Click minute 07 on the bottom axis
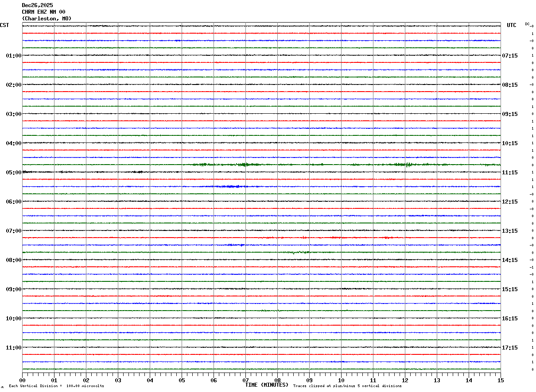This screenshot has width=536, height=392. click(245, 380)
